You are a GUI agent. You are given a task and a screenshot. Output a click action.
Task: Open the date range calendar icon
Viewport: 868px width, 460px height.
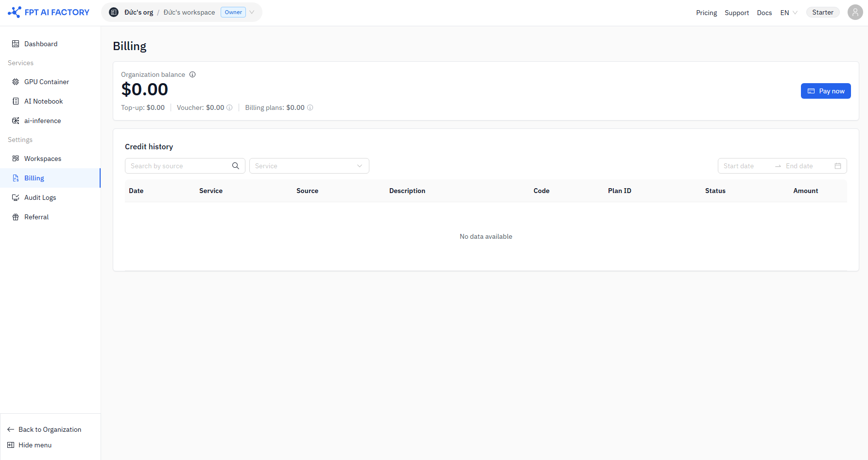[x=838, y=166]
